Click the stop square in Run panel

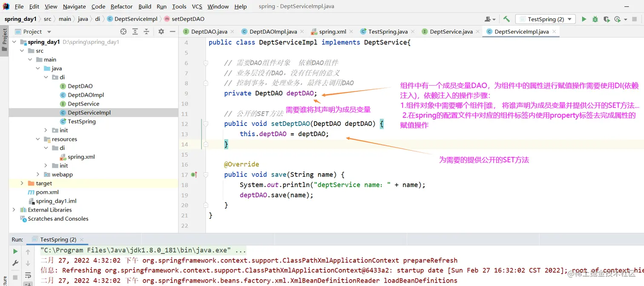15,277
